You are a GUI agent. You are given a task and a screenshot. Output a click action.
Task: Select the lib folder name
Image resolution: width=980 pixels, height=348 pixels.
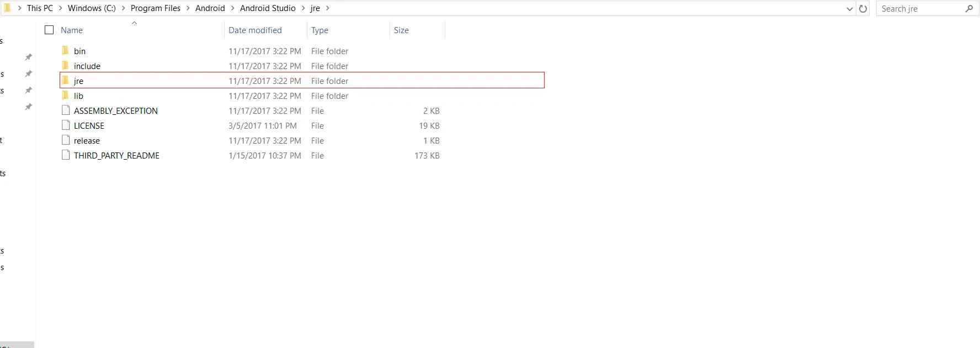pos(78,96)
